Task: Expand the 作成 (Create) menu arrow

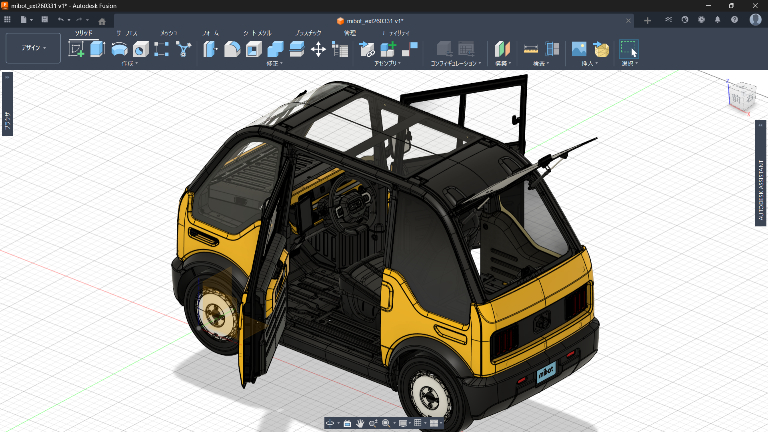Action: 130,63
